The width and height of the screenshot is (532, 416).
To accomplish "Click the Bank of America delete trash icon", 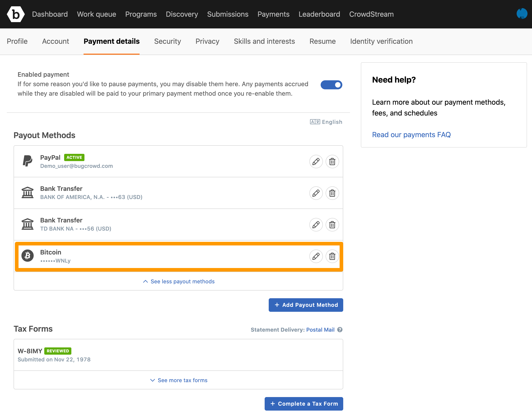I will tap(332, 193).
